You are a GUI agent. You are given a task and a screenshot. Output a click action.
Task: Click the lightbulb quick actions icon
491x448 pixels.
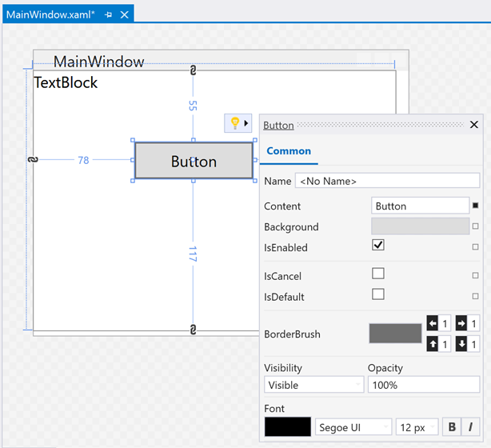click(x=234, y=123)
